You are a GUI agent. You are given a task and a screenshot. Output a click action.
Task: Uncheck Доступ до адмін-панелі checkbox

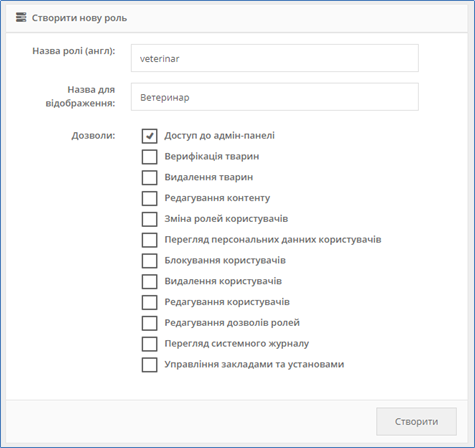click(x=149, y=136)
